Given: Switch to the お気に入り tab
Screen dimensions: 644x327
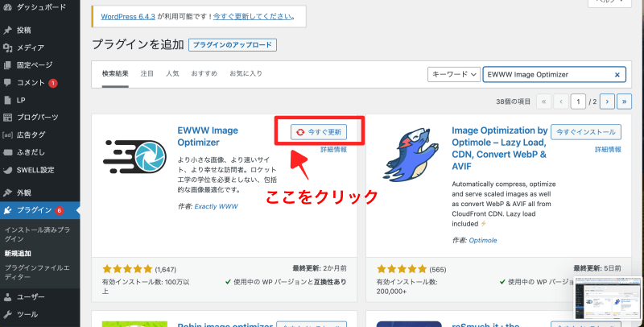Looking at the screenshot, I should point(246,73).
